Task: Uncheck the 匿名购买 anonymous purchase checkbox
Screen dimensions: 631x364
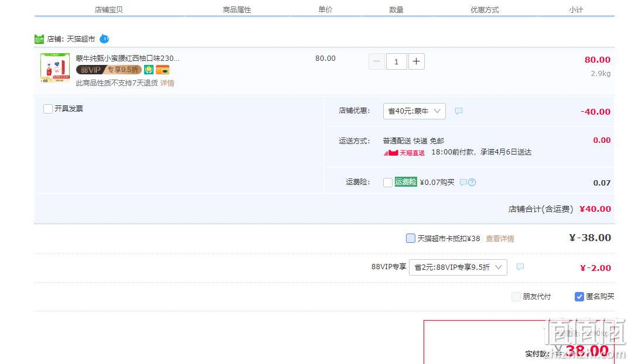Action: click(579, 297)
